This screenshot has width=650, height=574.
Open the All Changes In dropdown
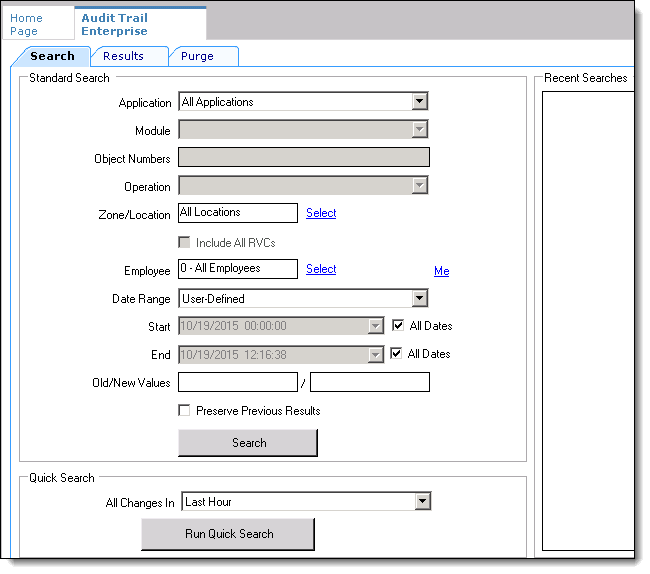[x=422, y=501]
